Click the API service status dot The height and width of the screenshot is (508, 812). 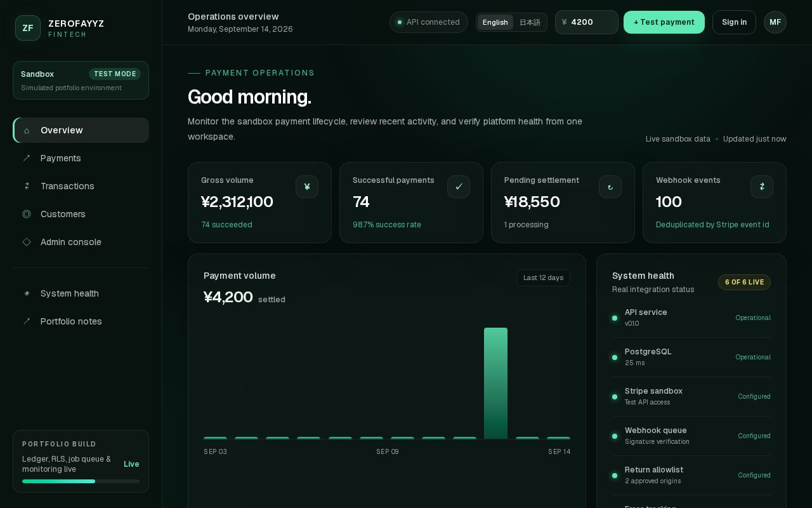pos(615,318)
